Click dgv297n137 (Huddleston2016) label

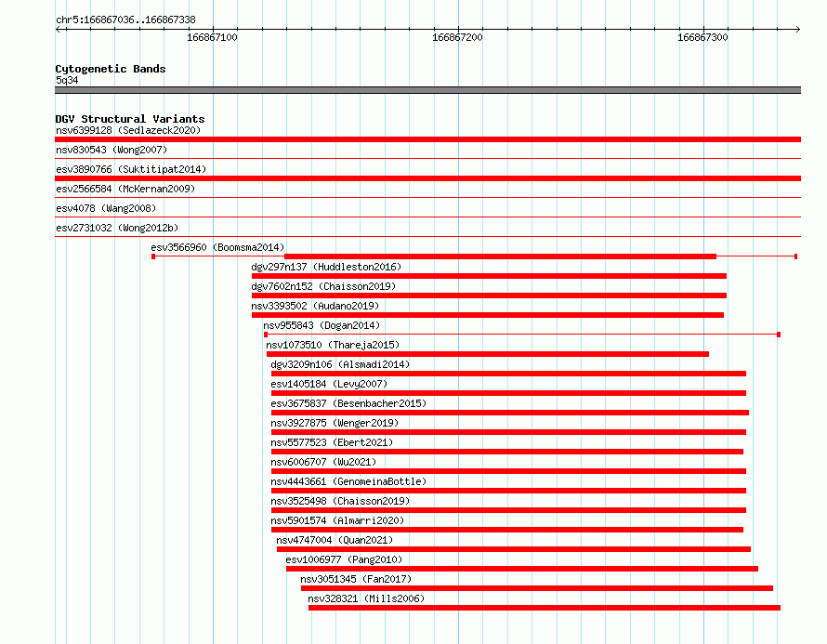(x=326, y=267)
